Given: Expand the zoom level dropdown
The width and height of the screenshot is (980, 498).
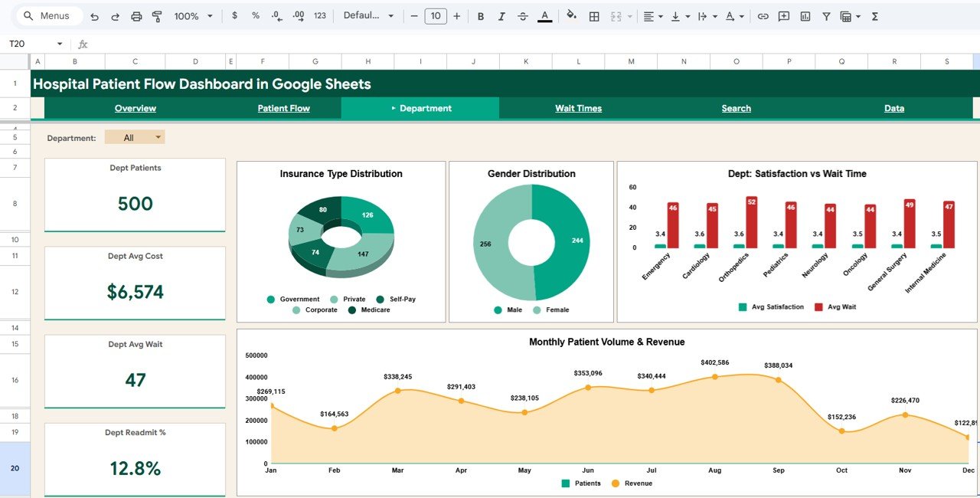Looking at the screenshot, I should pyautogui.click(x=191, y=15).
